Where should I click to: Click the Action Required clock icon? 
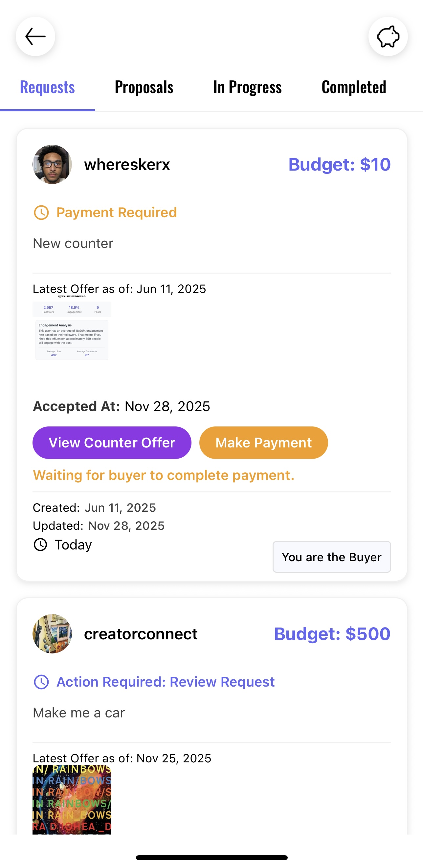(x=41, y=682)
